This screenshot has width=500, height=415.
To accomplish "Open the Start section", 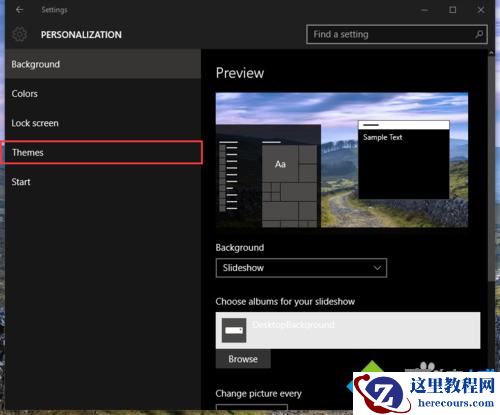I will (x=103, y=182).
